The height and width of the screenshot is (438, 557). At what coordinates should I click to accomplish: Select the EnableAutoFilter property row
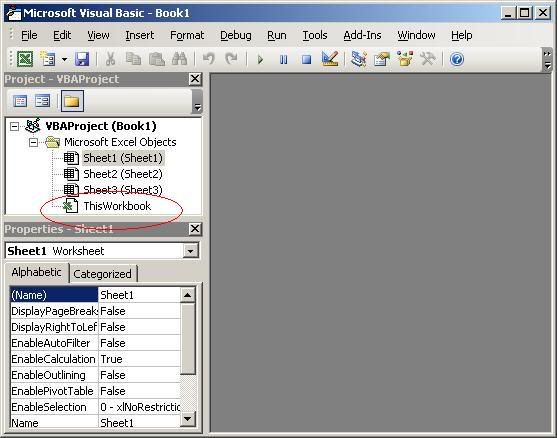tap(95, 343)
